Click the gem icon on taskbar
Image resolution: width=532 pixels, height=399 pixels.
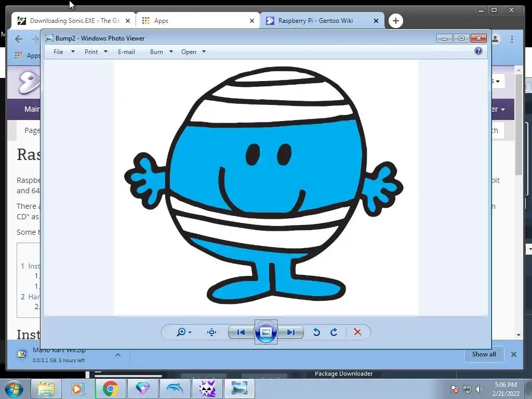pos(142,389)
